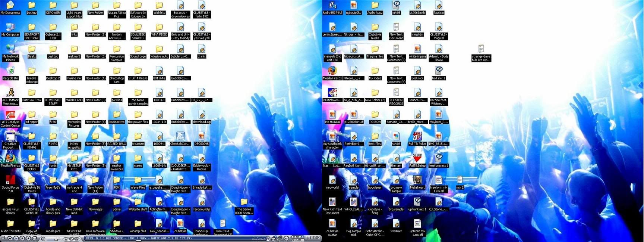Viewport: 644px width, 242px height.
Task: Open the white impala image file
Action: tap(417, 52)
